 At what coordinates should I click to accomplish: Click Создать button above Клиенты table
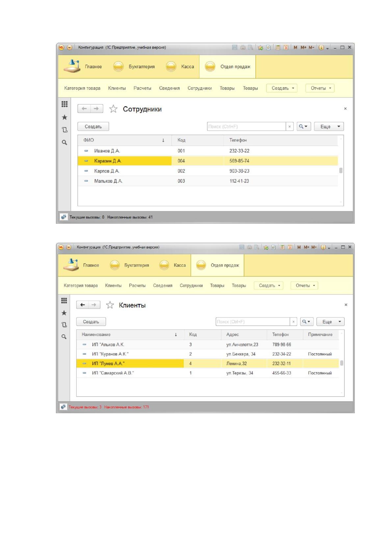click(x=91, y=322)
